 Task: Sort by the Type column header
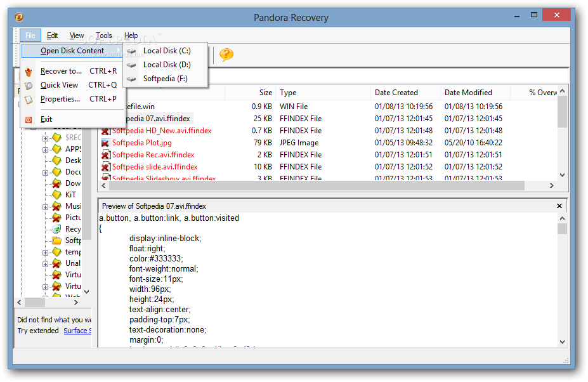click(323, 93)
